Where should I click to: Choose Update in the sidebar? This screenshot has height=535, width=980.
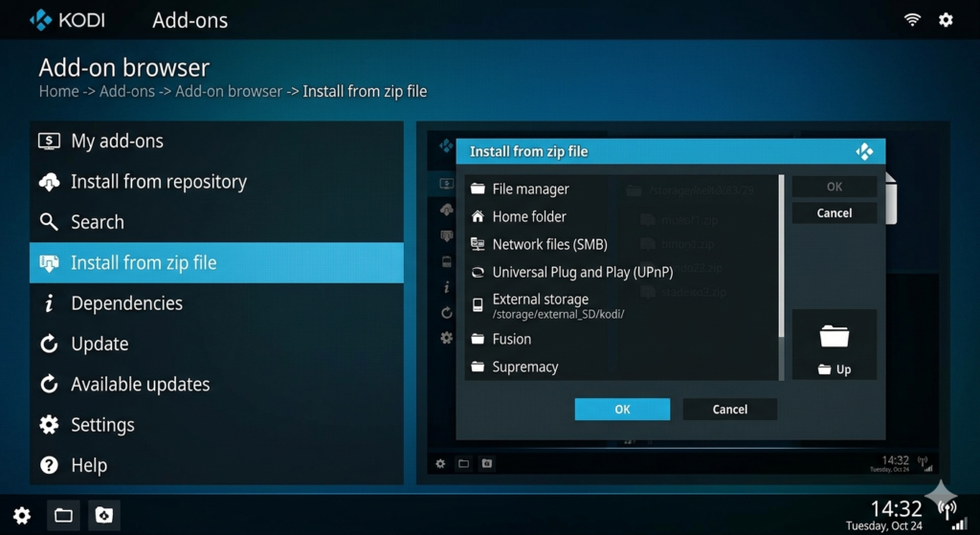pos(216,344)
